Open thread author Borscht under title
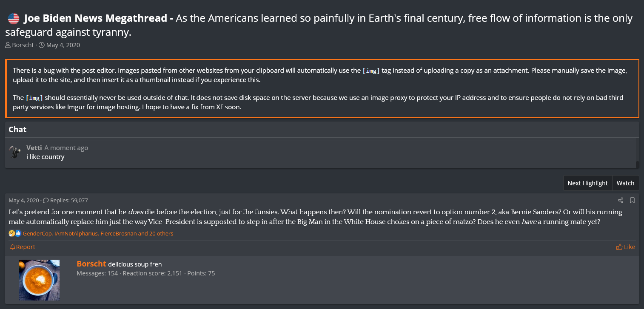 pyautogui.click(x=23, y=45)
